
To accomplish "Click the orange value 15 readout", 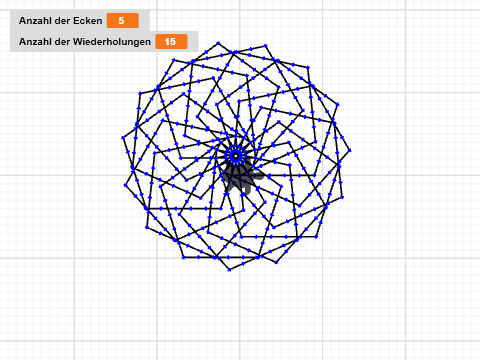I will click(x=171, y=42).
